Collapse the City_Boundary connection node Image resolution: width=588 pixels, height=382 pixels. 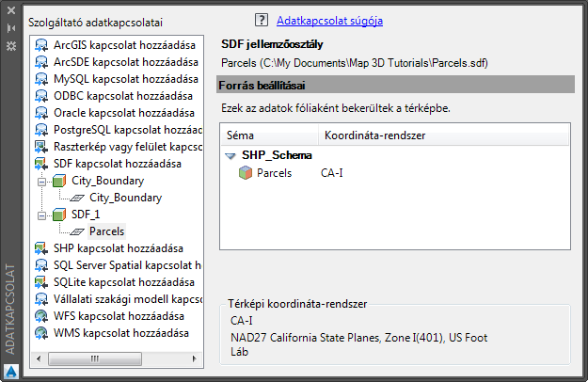pyautogui.click(x=41, y=181)
